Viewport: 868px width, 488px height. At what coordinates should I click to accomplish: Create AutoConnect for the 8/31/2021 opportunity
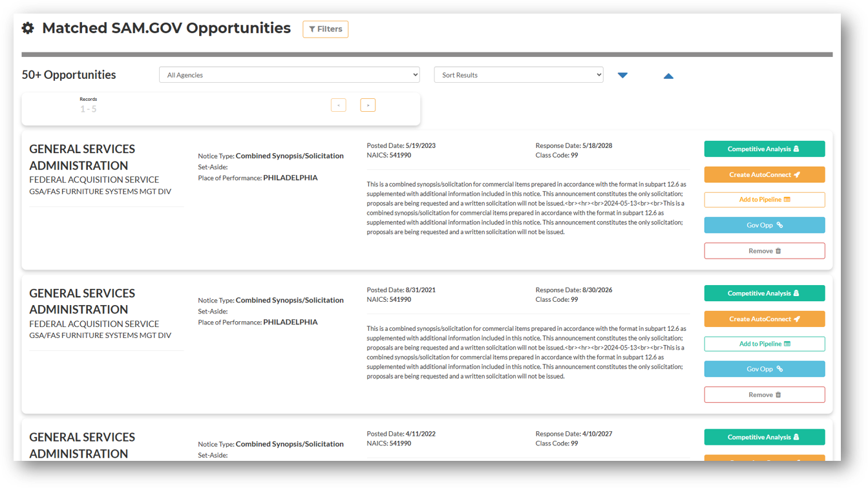(765, 319)
